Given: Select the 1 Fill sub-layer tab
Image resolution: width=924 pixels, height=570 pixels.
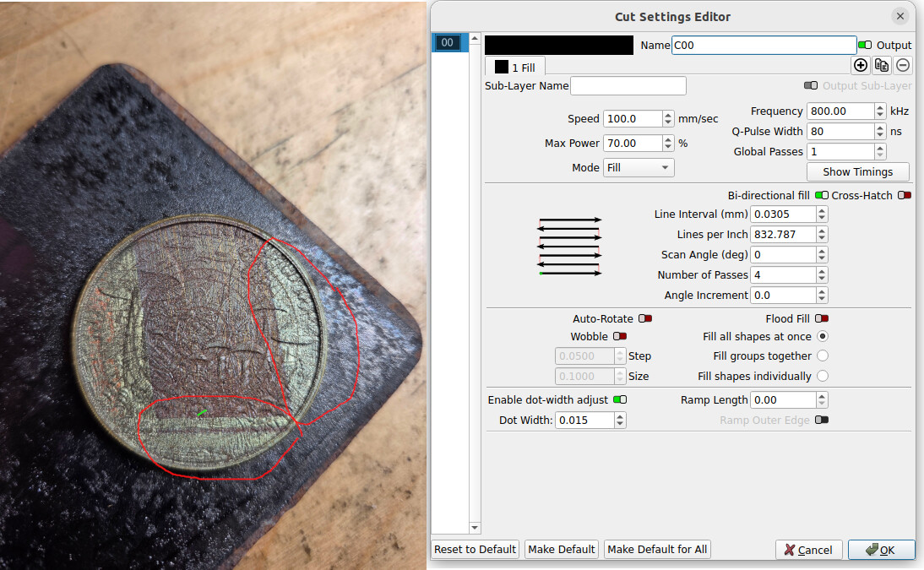Looking at the screenshot, I should click(x=515, y=67).
